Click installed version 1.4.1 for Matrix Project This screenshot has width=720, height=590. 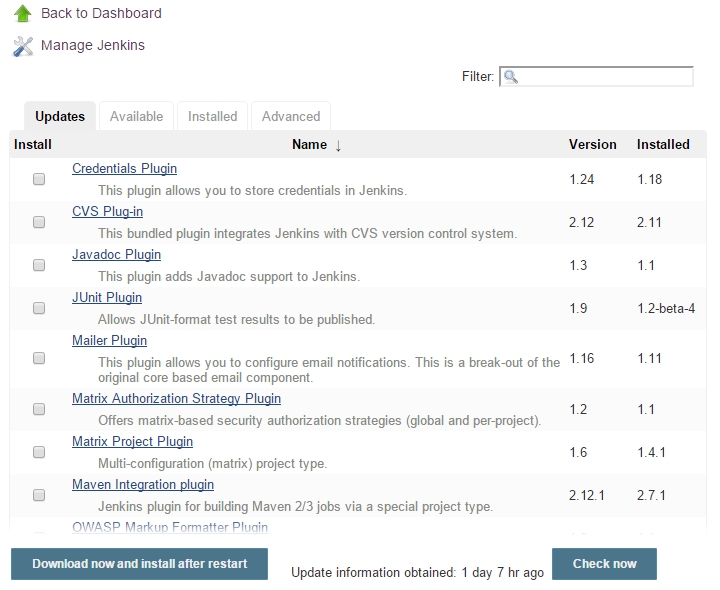(x=651, y=452)
